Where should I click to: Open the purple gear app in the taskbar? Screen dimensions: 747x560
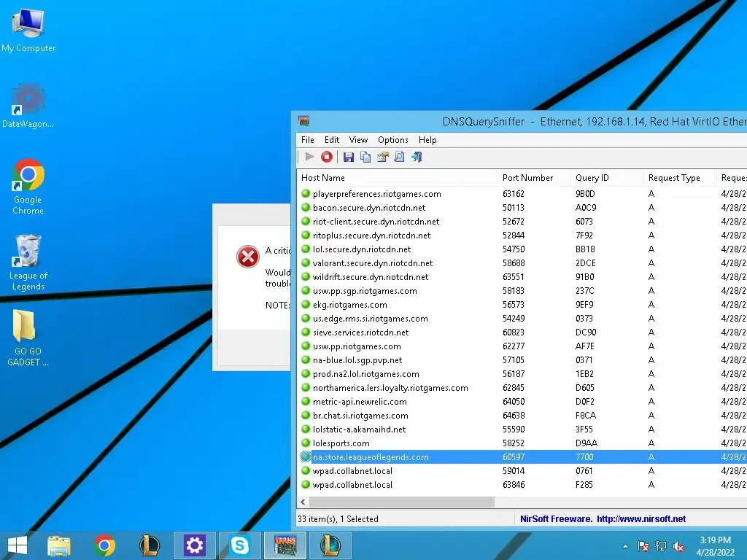click(x=194, y=545)
